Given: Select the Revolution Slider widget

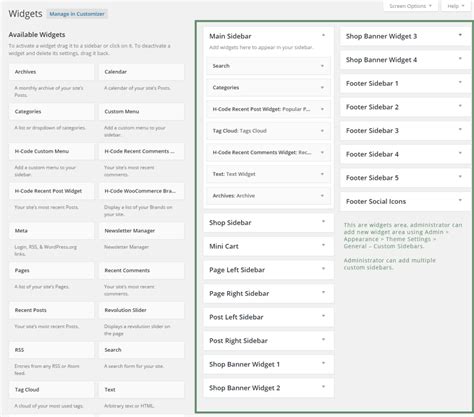Looking at the screenshot, I should click(x=141, y=310).
